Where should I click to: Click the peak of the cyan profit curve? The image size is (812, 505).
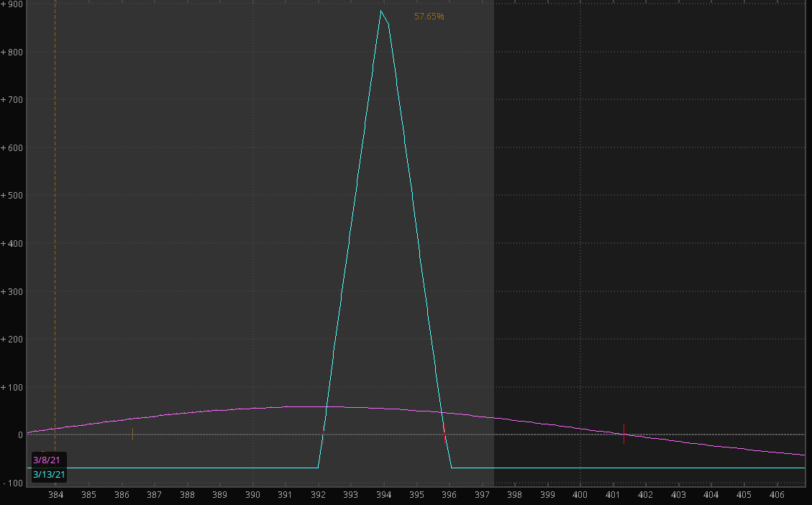(381, 12)
